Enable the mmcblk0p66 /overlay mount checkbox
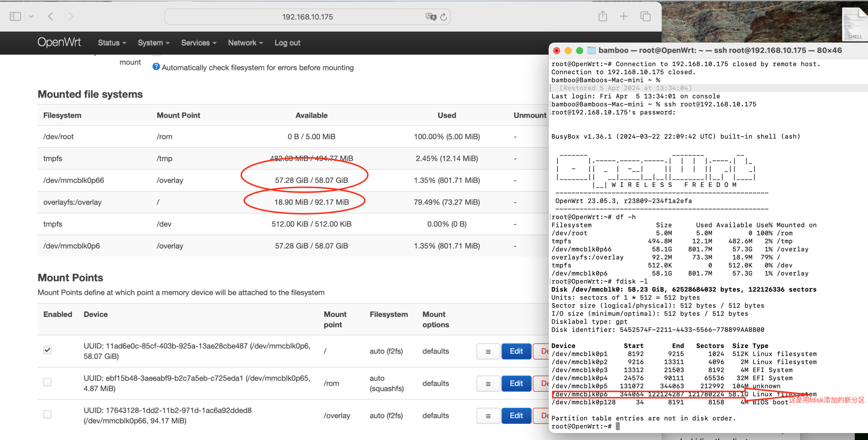This screenshot has width=868, height=440. (47, 415)
